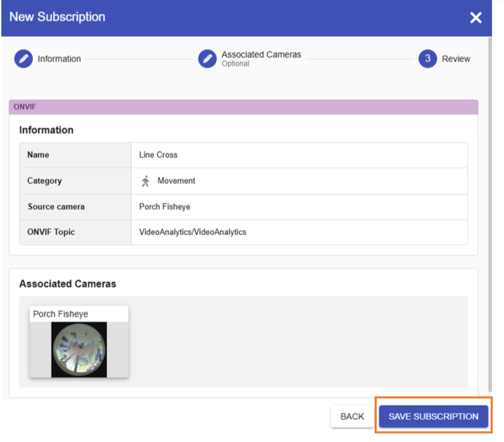Screen dimensions: 504x442
Task: Select the Review step label
Action: pyautogui.click(x=456, y=59)
